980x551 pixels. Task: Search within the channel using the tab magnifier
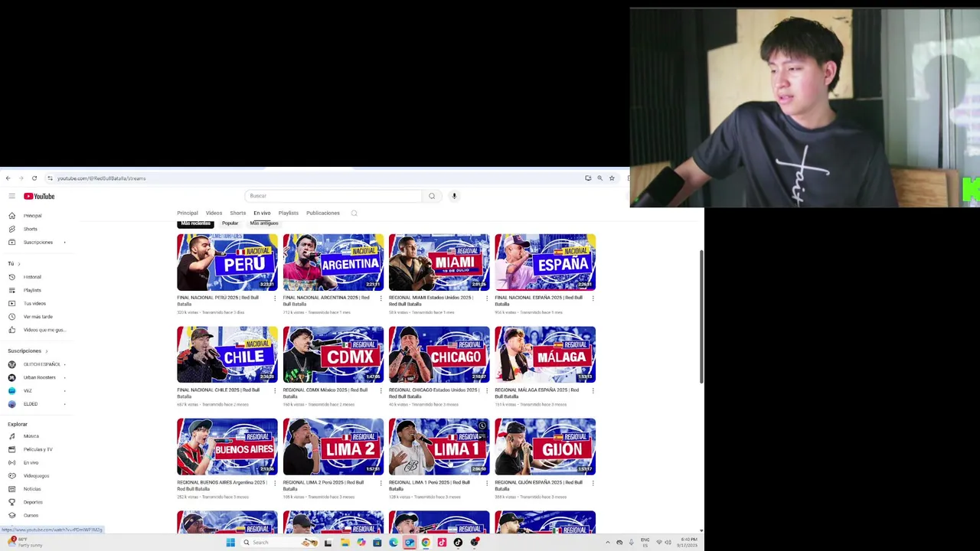[x=354, y=214]
